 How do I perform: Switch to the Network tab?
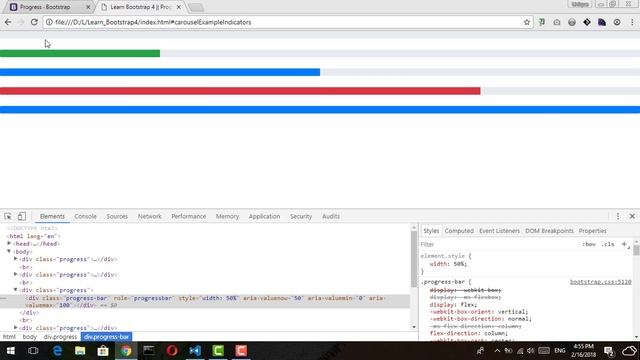tap(150, 216)
